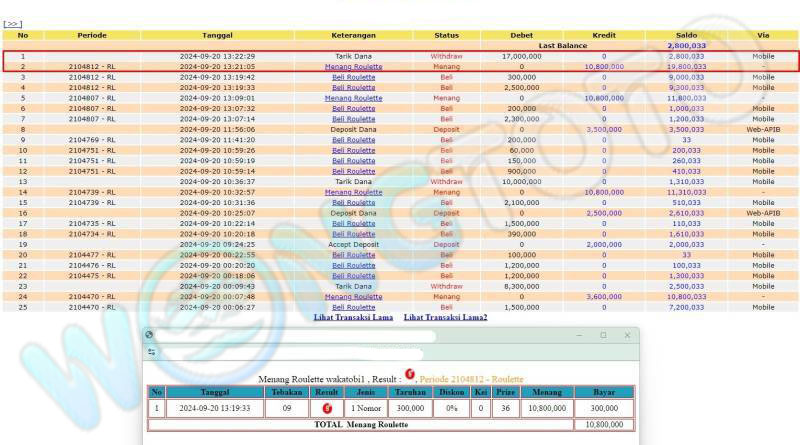
Task: Click red result ball beside popup title
Action: coord(409,374)
